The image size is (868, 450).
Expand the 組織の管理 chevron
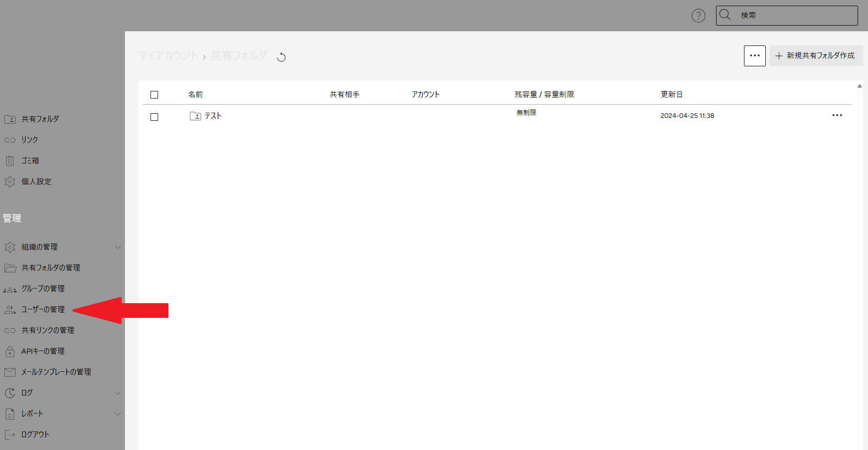click(x=118, y=247)
